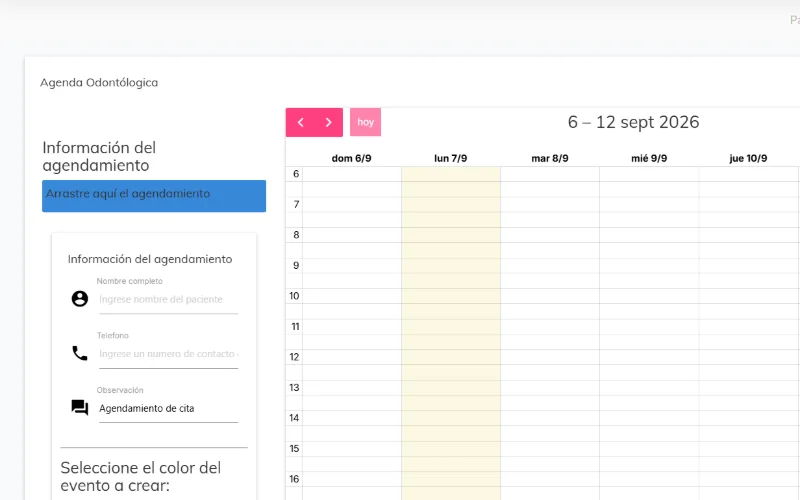Go to previous week with left chevron
Screen dimensions: 800x500
pos(301,122)
